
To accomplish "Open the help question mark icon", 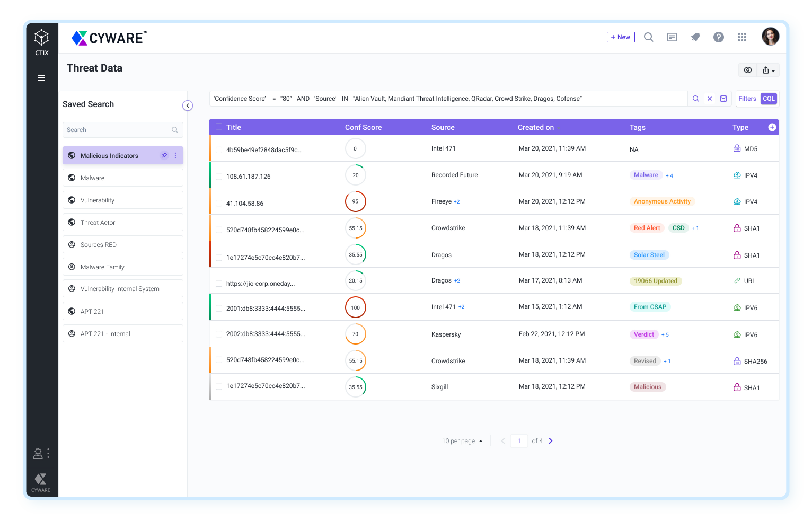I will 719,37.
